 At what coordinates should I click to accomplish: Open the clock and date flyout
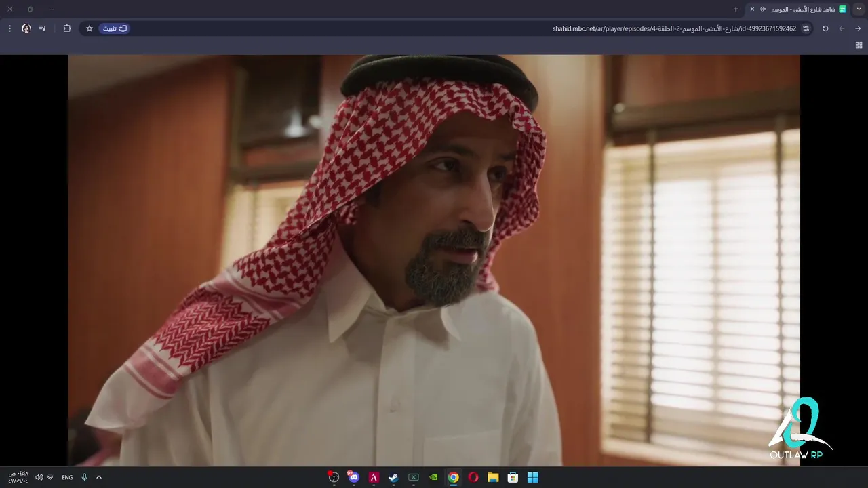tap(18, 477)
